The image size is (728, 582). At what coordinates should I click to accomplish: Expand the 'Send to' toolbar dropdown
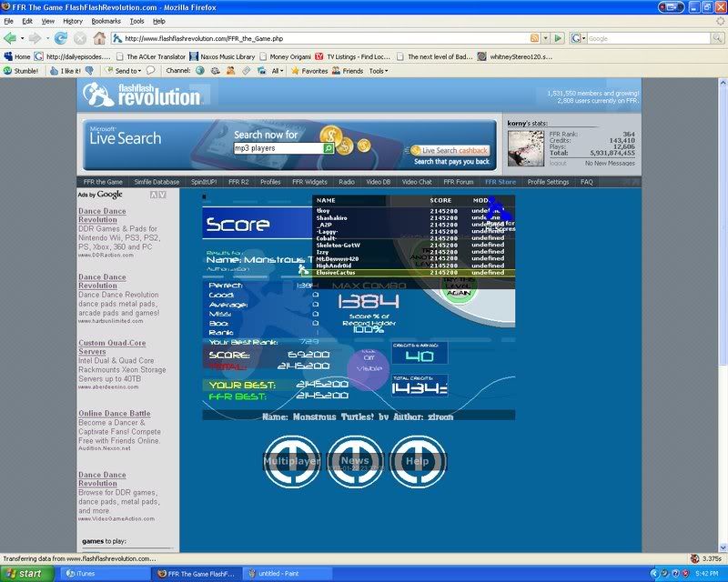pyautogui.click(x=128, y=70)
